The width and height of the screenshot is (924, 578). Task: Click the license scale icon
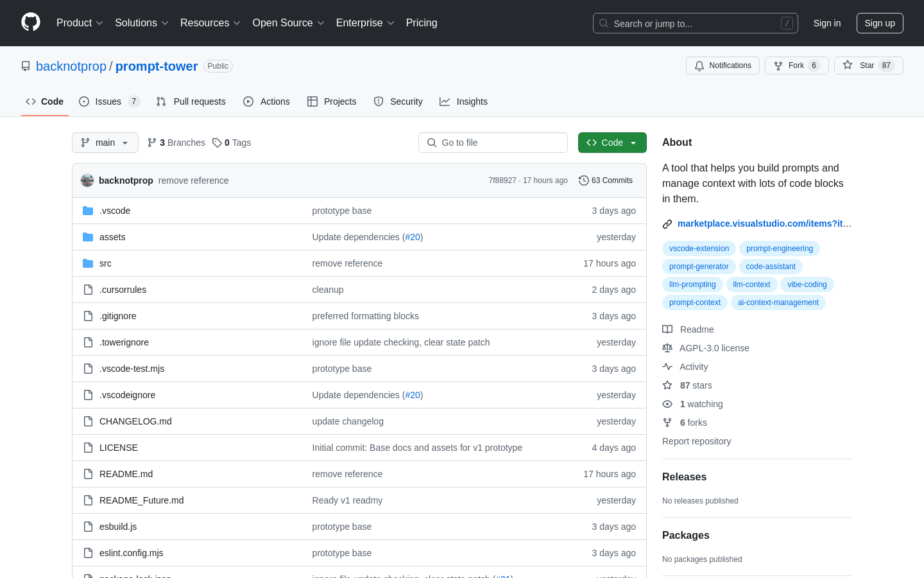point(667,348)
